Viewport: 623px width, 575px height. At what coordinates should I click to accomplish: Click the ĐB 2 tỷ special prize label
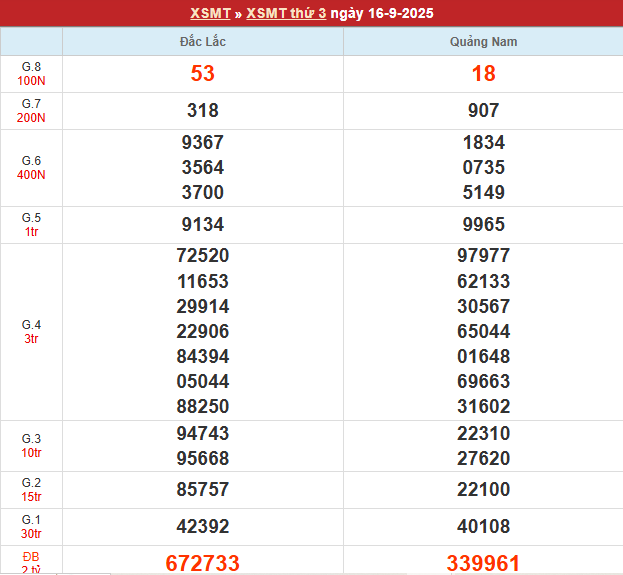(31, 563)
